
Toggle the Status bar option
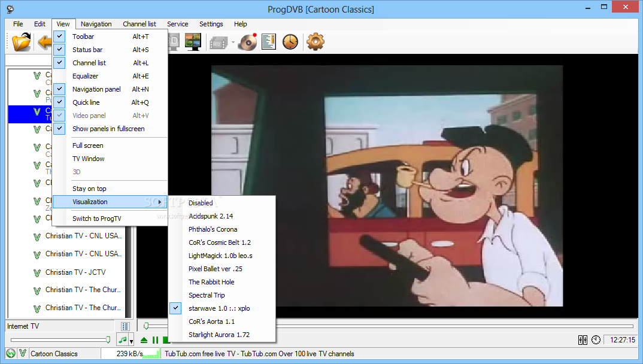click(x=110, y=50)
